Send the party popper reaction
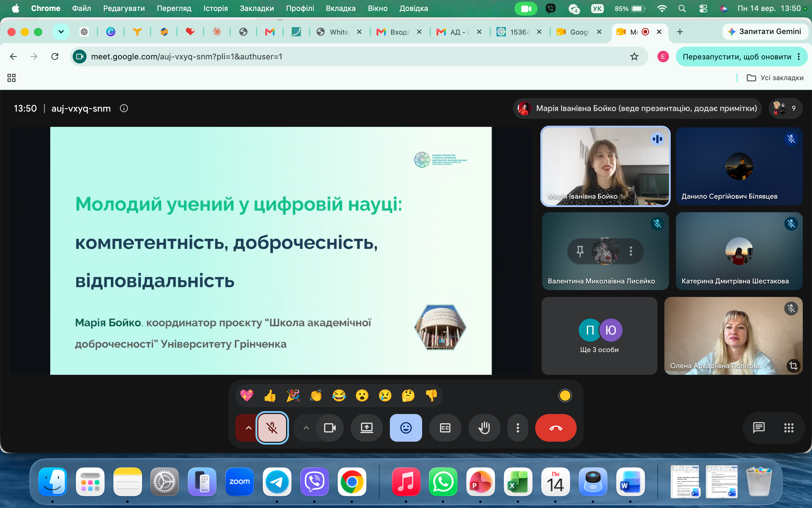 point(293,396)
